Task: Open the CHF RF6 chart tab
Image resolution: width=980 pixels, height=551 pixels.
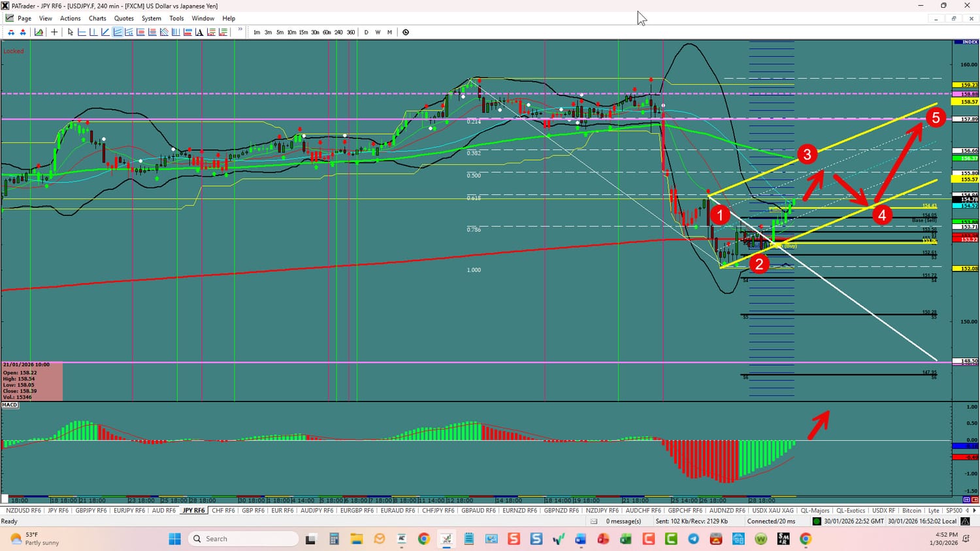Action: 223,511
